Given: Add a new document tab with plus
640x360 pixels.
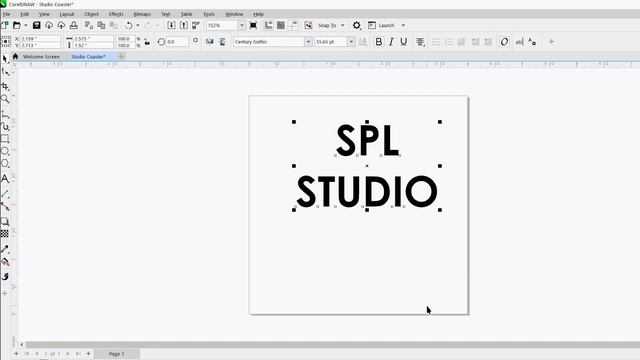Looking at the screenshot, I should point(121,56).
